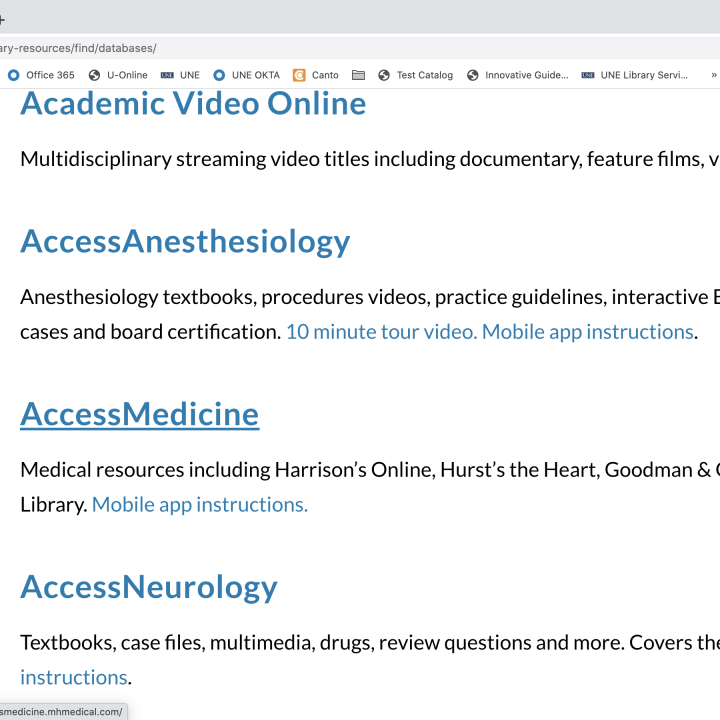720x720 pixels.
Task: Open the AccessAnesthesiology database link
Action: (x=185, y=242)
